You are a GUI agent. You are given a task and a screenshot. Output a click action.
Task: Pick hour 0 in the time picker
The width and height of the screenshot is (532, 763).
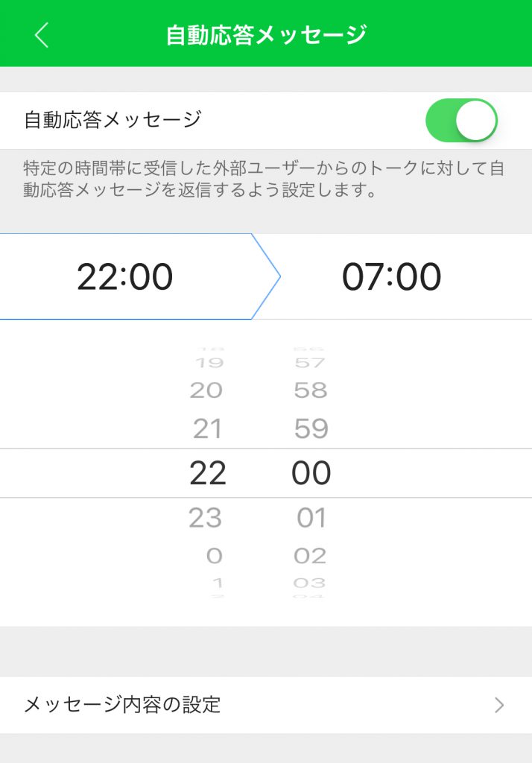[x=214, y=555]
